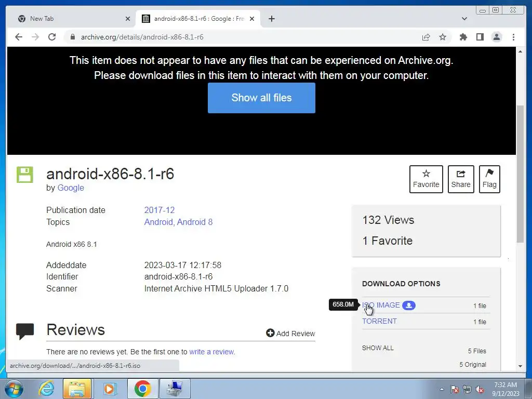
Task: Close the New Tab tab
Action: [128, 19]
